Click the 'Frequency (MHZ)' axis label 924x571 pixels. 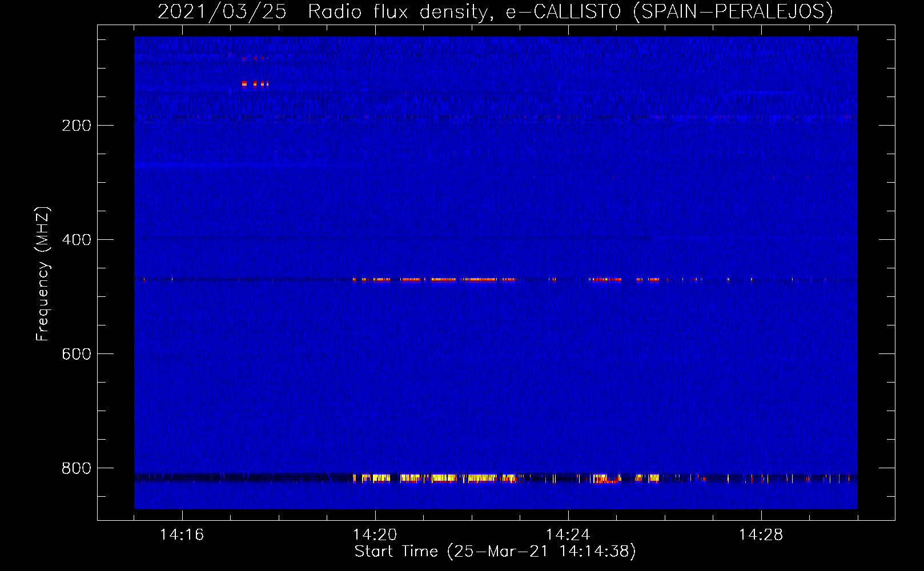42,274
